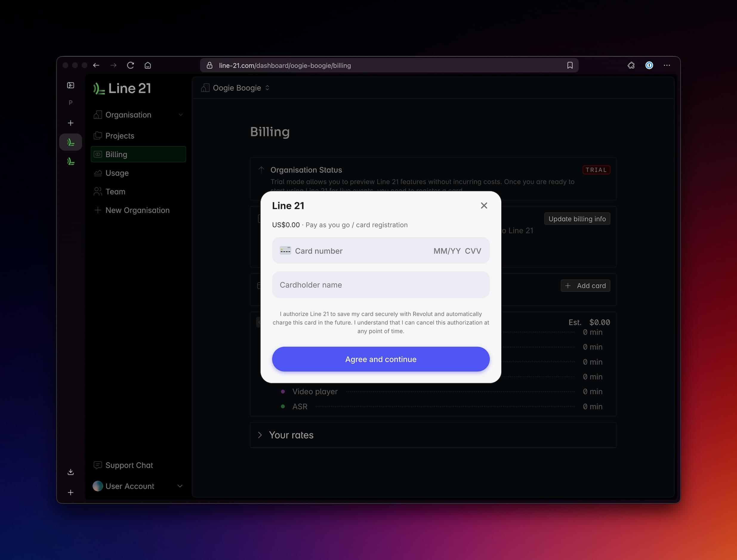Open the browser three-dot menu
Screen dimensions: 737x560
pos(667,65)
